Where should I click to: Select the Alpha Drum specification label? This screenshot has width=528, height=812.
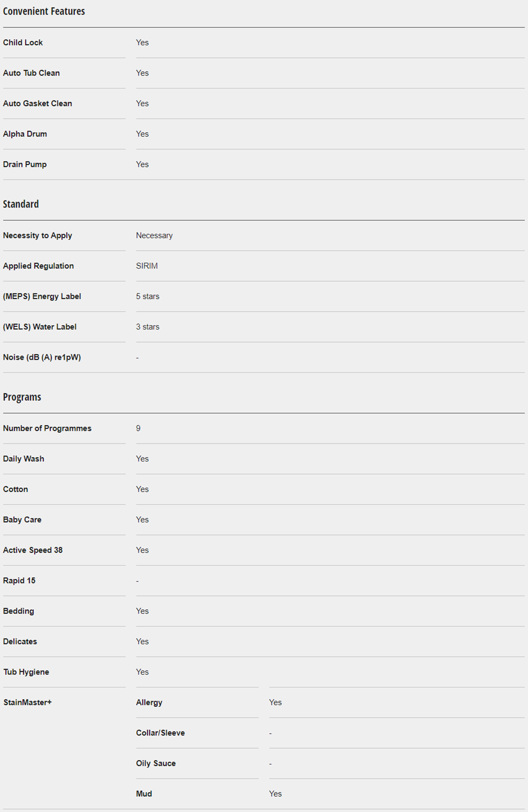pyautogui.click(x=25, y=134)
